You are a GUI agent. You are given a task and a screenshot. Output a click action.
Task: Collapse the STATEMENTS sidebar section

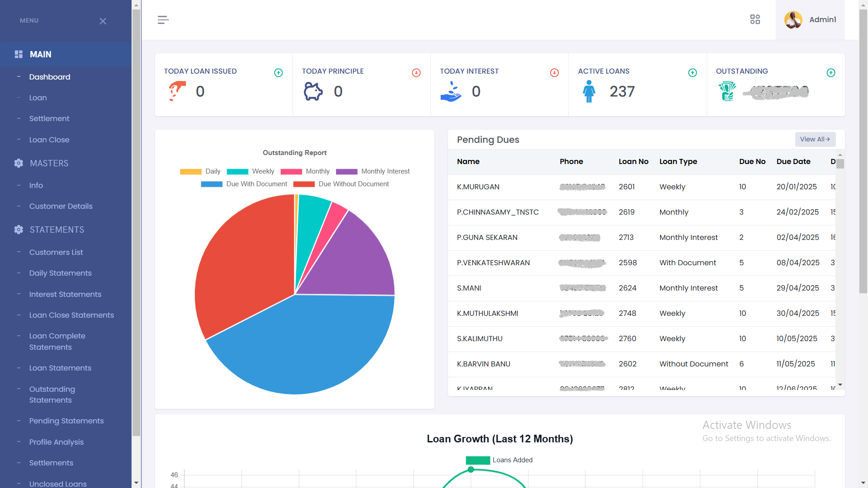(x=57, y=230)
